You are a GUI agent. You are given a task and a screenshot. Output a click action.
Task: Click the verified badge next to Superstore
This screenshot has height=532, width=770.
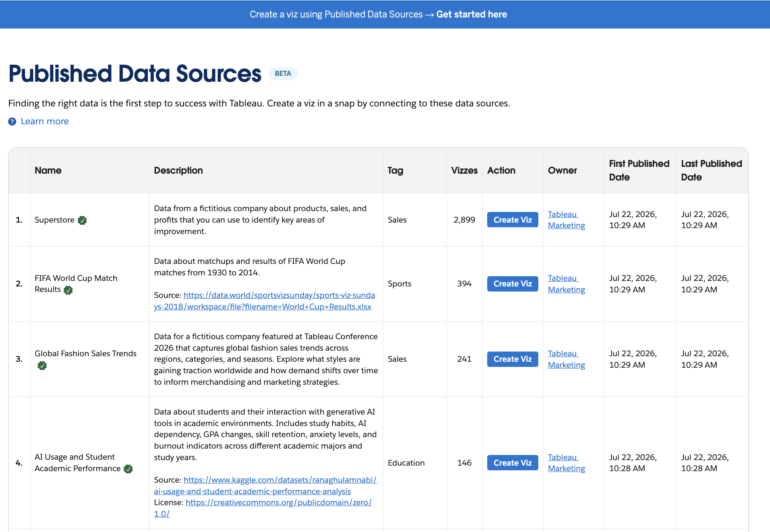pyautogui.click(x=82, y=220)
